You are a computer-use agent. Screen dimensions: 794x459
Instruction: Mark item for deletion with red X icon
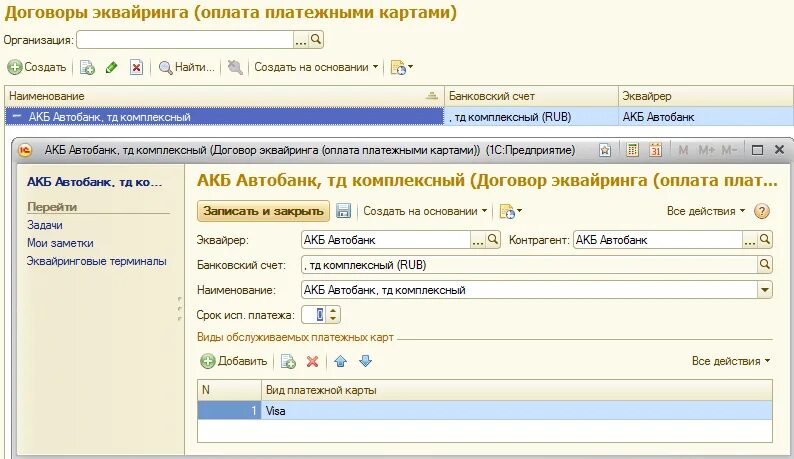coord(136,67)
